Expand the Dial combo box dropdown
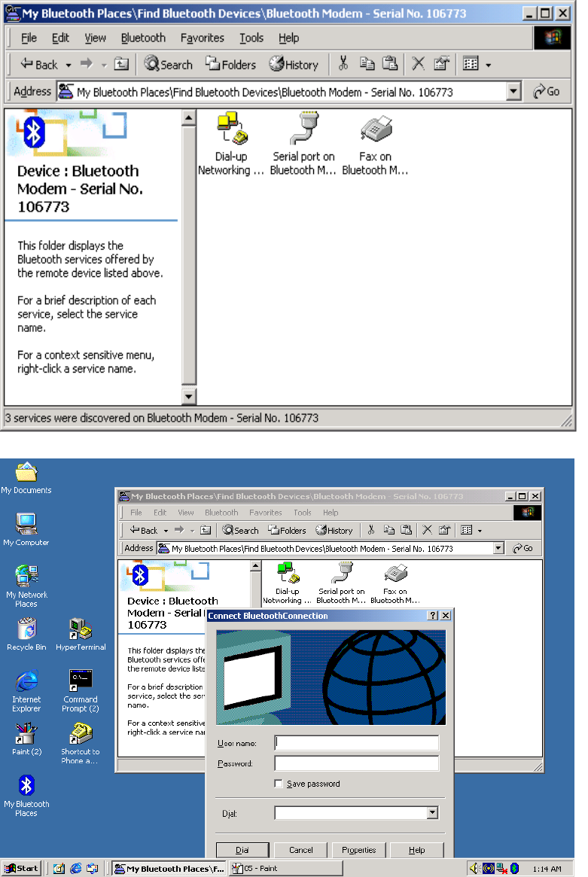 [432, 813]
